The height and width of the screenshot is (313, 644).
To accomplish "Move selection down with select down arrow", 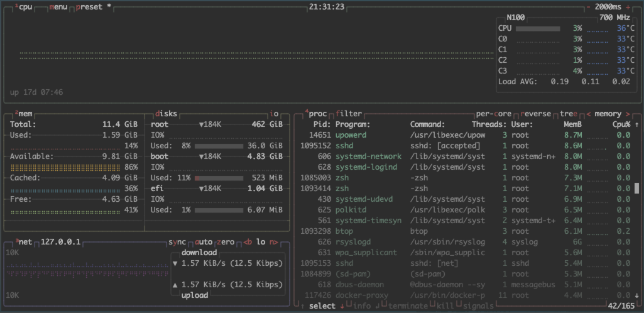I will coord(342,306).
